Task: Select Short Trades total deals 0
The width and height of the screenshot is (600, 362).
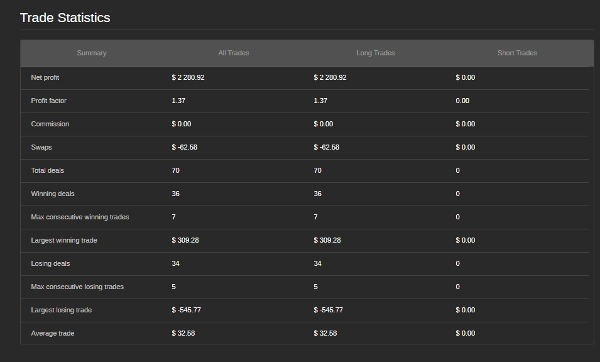Action: 458,171
